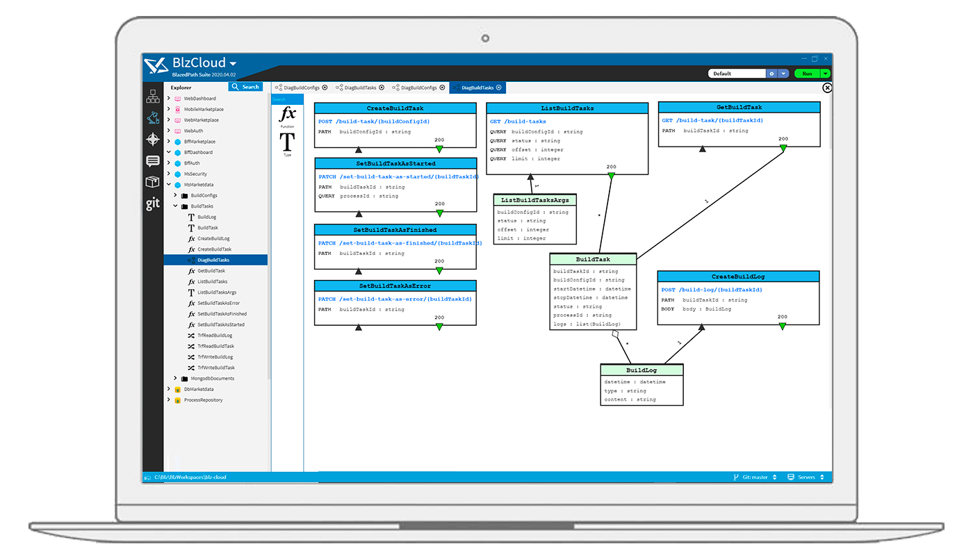This screenshot has height=560, width=973.
Task: Select the BuildTask type node header
Action: [x=593, y=259]
